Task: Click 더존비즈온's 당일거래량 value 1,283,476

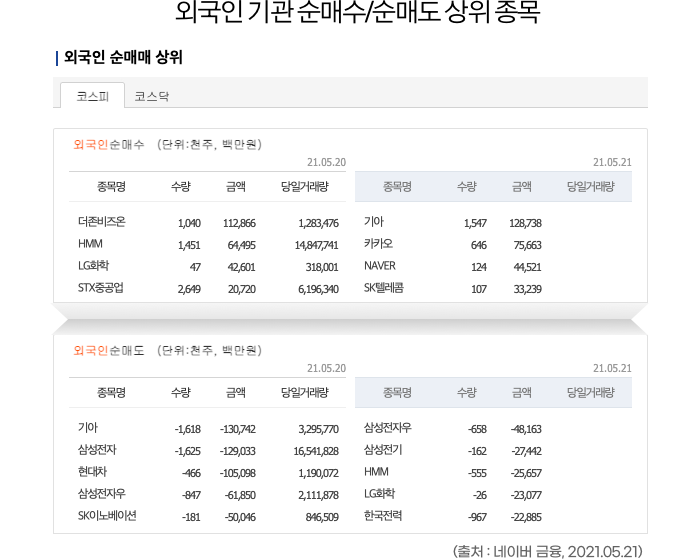Action: tap(318, 223)
